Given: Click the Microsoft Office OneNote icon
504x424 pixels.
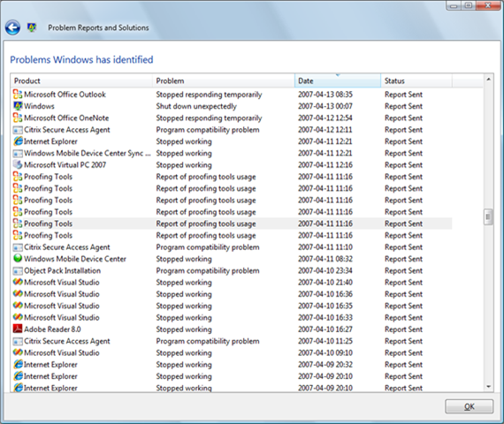Looking at the screenshot, I should pyautogui.click(x=18, y=117).
